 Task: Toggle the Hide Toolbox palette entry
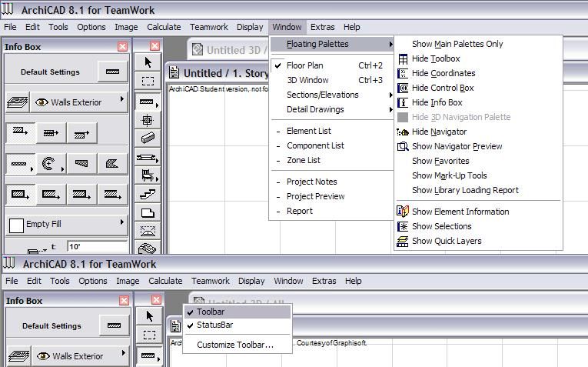coord(479,58)
